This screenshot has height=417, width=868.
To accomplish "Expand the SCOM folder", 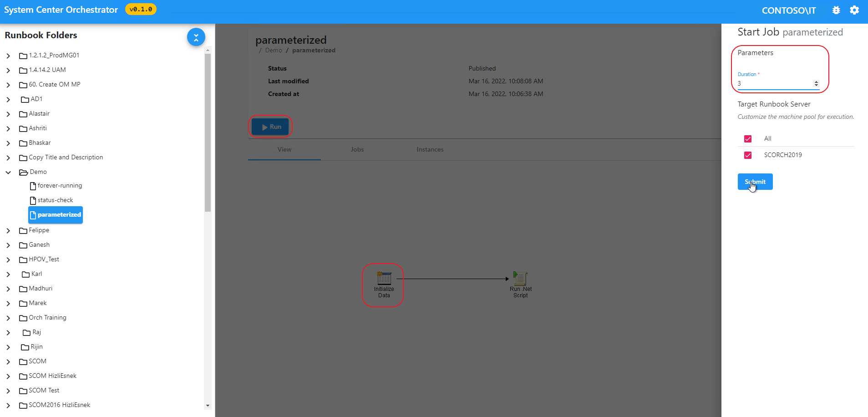I will (8, 361).
